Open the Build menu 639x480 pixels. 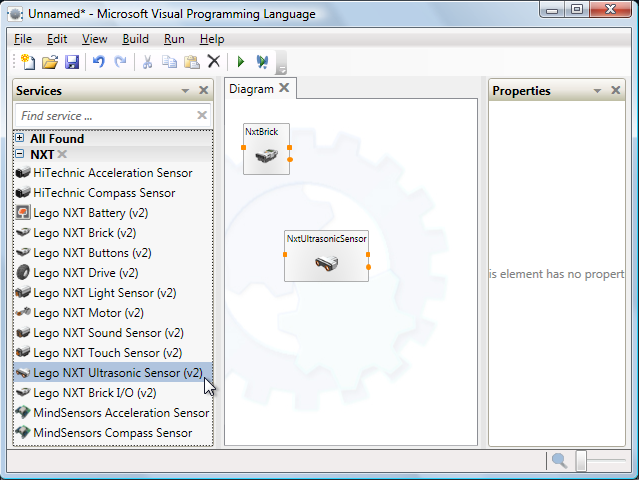135,39
